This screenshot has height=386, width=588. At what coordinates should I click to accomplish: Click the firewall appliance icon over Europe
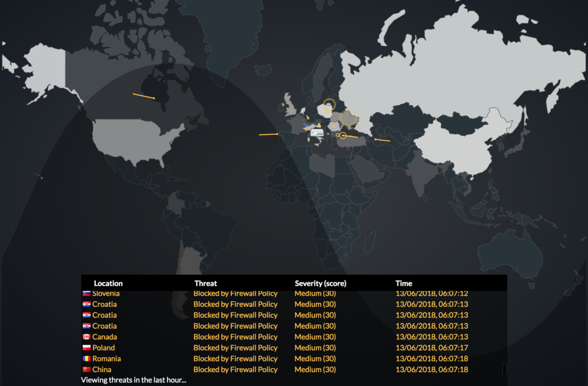[x=317, y=133]
